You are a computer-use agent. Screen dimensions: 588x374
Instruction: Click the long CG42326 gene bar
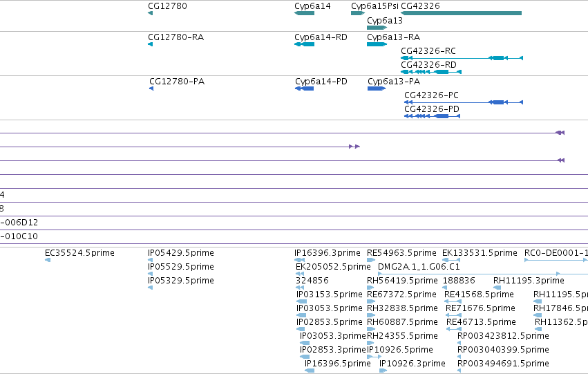[462, 13]
